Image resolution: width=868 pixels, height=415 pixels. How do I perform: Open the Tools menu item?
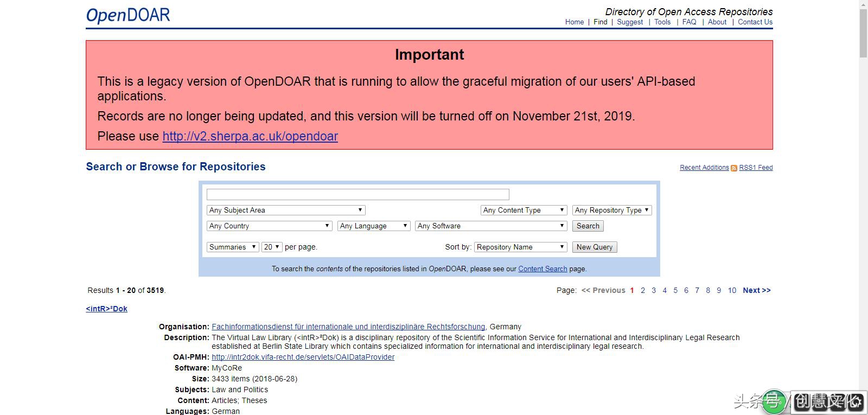(662, 22)
